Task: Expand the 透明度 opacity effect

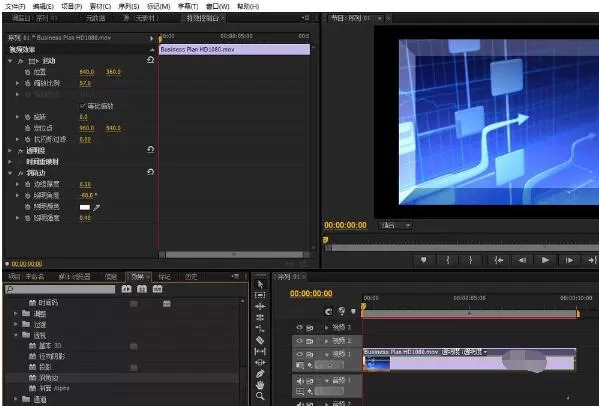Action: [10, 150]
